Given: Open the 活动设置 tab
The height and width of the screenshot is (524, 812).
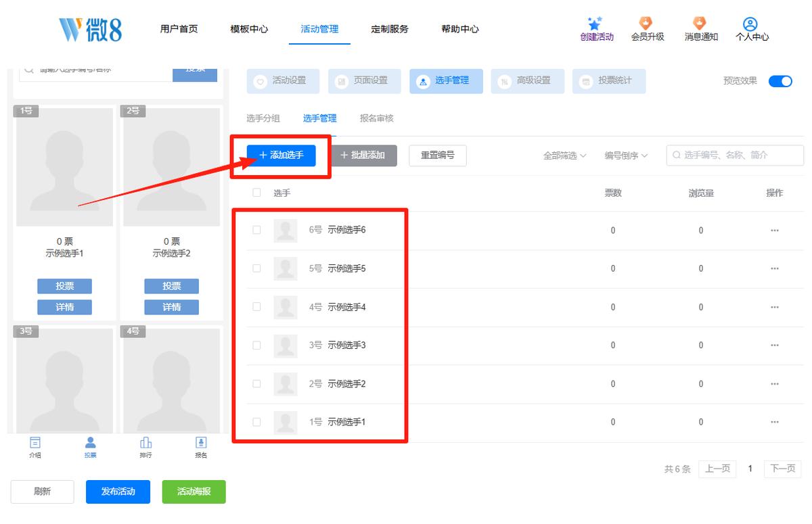Looking at the screenshot, I should coord(283,80).
